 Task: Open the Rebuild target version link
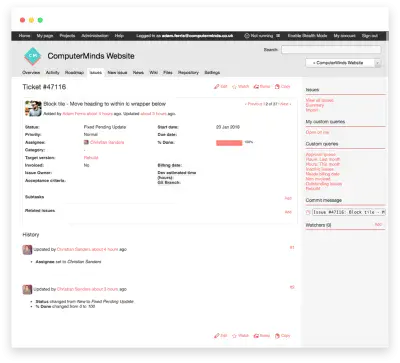91,158
